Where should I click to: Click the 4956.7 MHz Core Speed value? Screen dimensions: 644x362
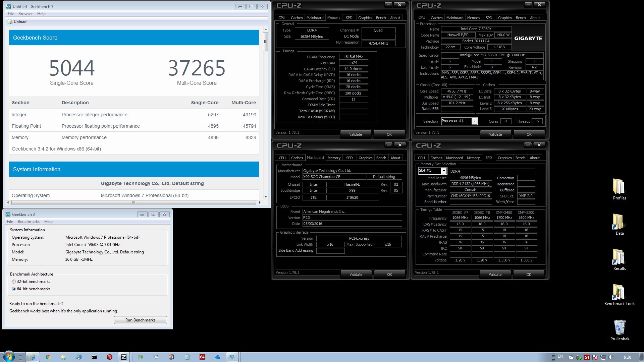pos(457,91)
